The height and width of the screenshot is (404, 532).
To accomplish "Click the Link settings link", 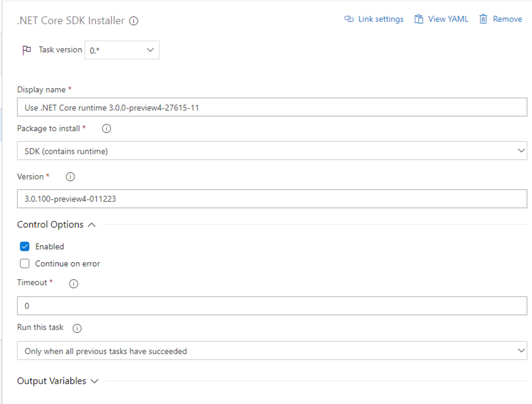I will point(381,19).
